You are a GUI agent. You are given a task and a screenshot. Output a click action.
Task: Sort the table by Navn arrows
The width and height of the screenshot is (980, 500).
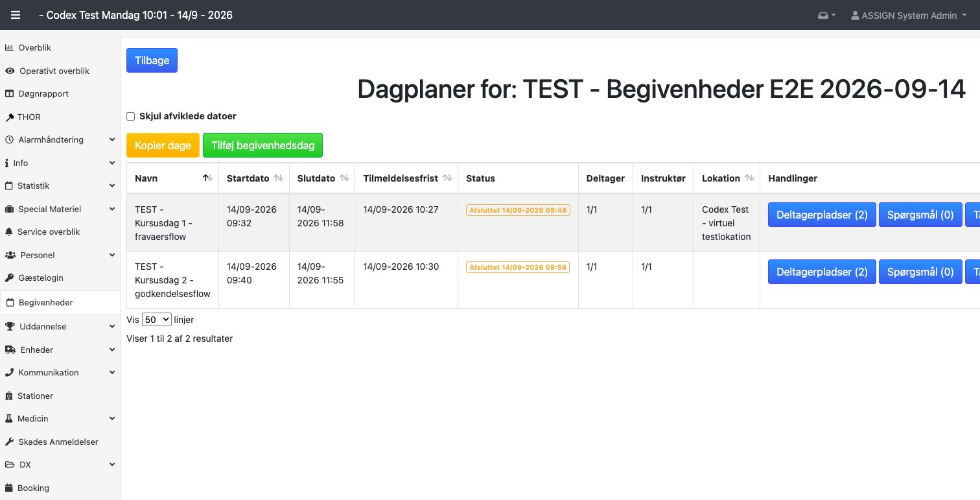point(207,178)
